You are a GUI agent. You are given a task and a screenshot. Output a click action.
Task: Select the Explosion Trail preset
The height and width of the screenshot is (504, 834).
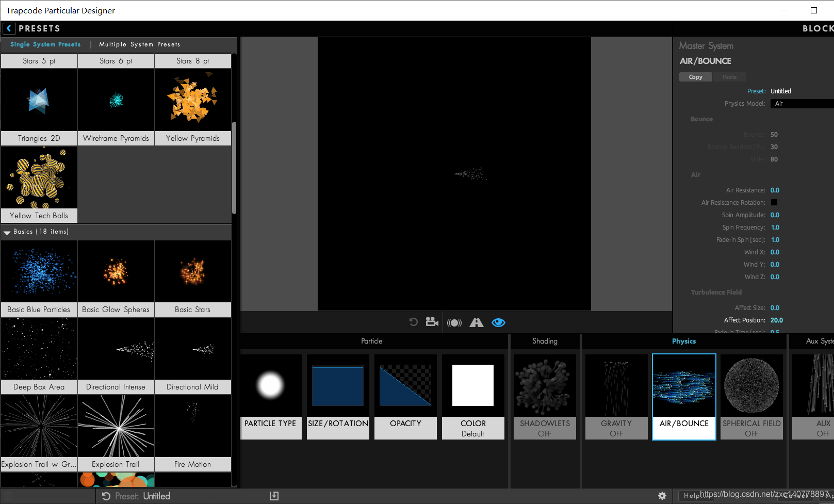click(x=116, y=433)
